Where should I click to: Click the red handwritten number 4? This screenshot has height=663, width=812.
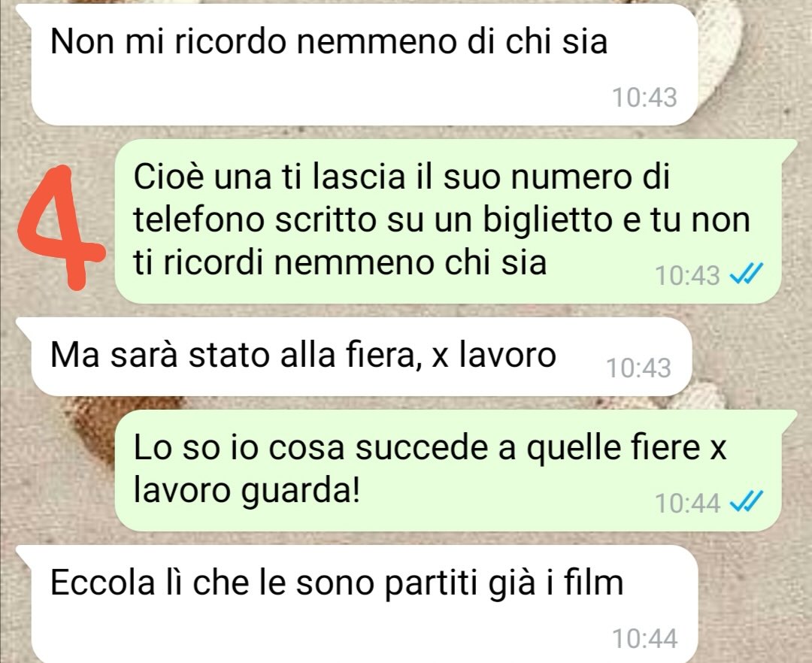pos(59,228)
